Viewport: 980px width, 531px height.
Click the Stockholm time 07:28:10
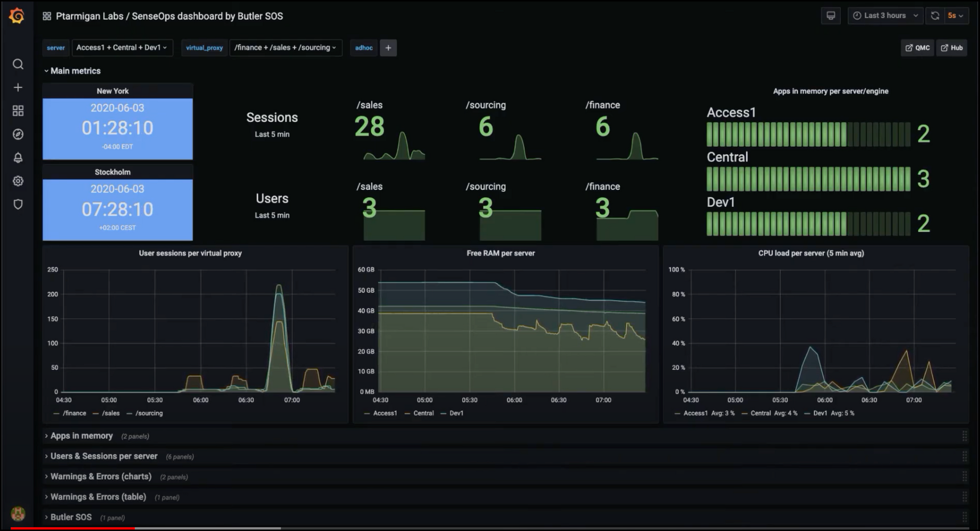pos(118,209)
